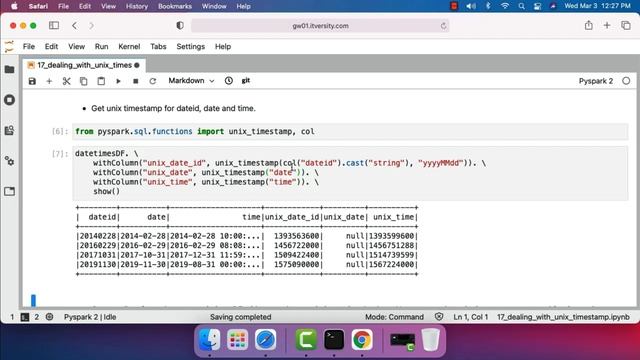The width and height of the screenshot is (640, 360).
Task: Share page with Safari share icon
Action: (588, 25)
